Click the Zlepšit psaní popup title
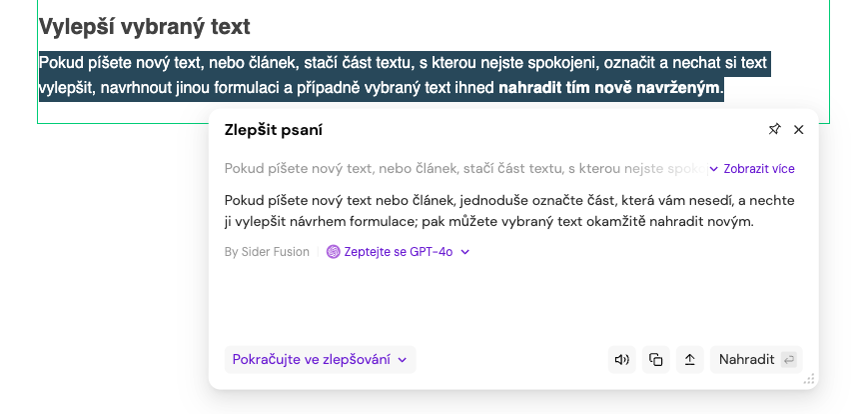 pos(274,130)
